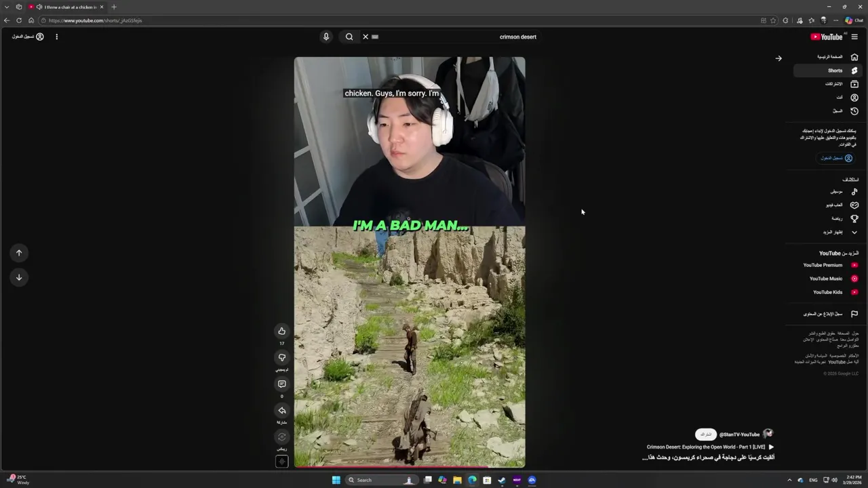Open the sound waveform button below Remix

281,462
